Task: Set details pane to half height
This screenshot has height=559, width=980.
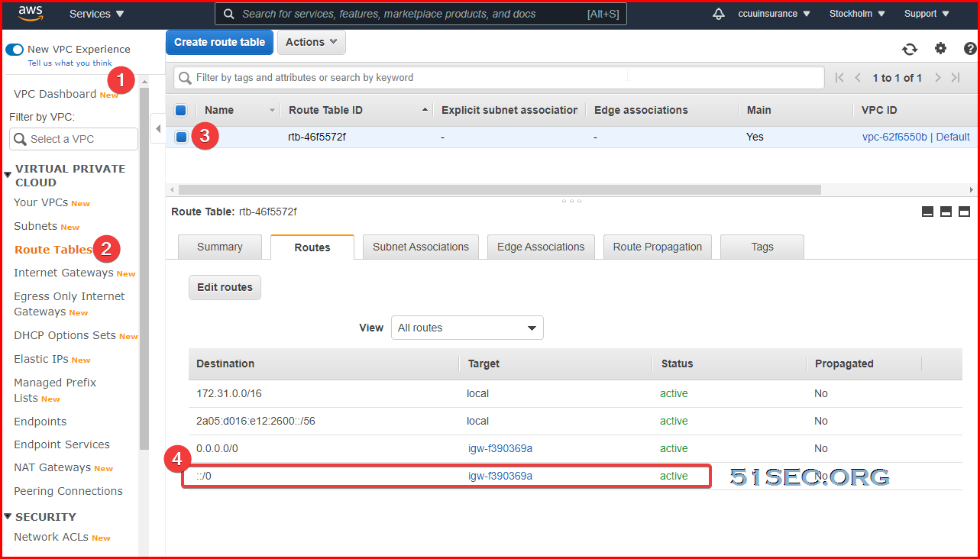Action: point(946,212)
